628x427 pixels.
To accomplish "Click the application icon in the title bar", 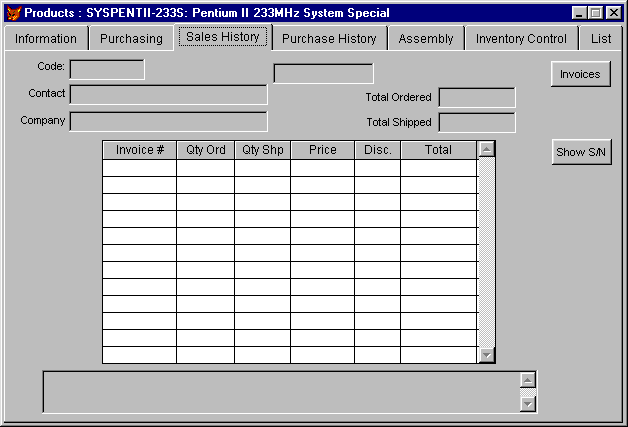I will click(13, 13).
